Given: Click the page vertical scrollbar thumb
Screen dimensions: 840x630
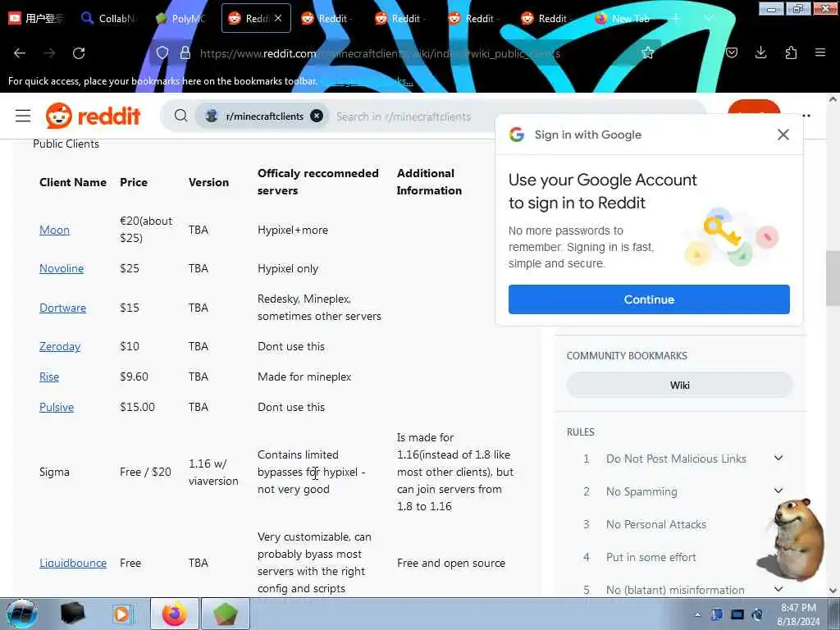Looking at the screenshot, I should (x=833, y=277).
